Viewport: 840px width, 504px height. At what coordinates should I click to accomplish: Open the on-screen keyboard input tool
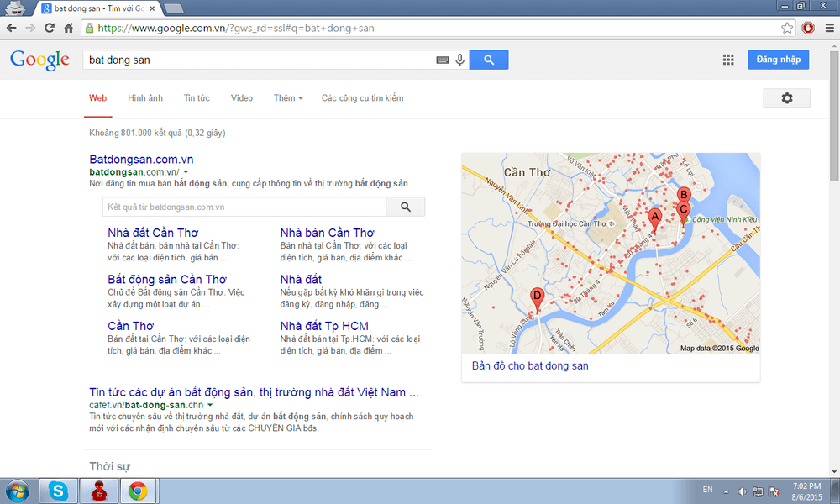(x=443, y=60)
